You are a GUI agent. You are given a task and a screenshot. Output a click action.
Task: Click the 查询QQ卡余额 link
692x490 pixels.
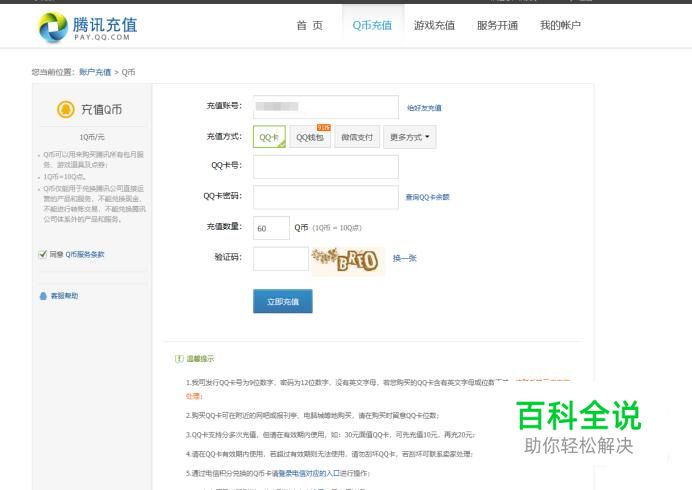[x=427, y=197]
